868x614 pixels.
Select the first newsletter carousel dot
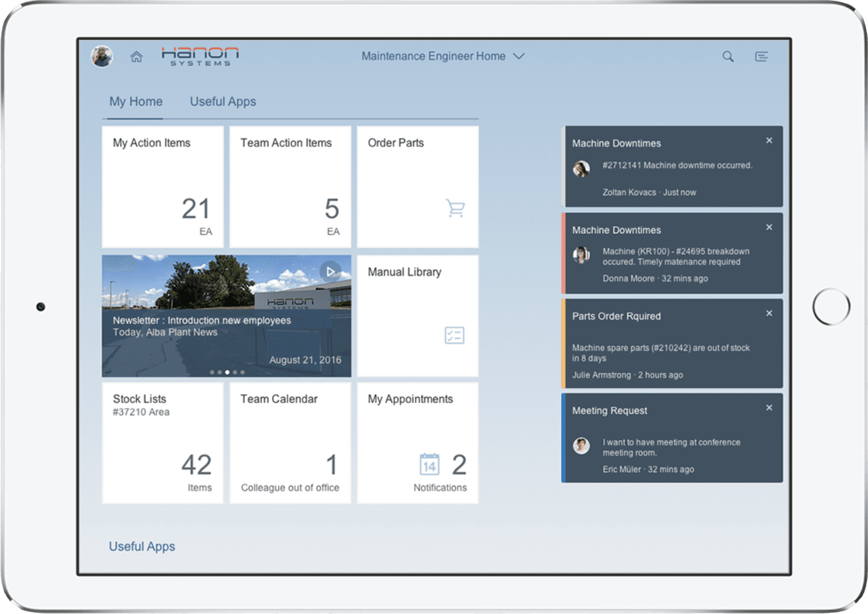click(212, 372)
